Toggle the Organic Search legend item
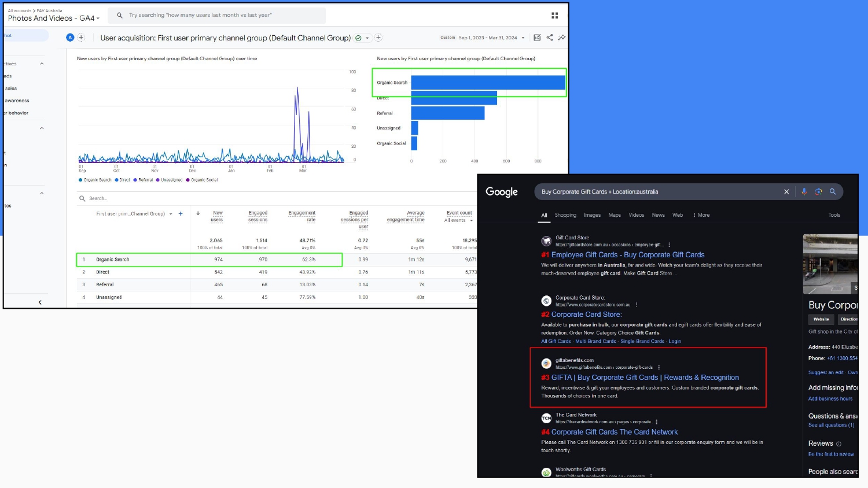868x488 pixels. (95, 180)
